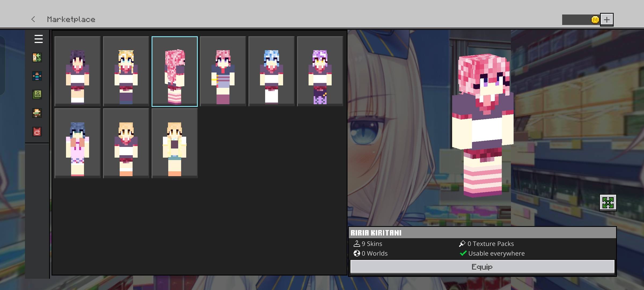
Task: Select the blonde skin in purple uniform
Action: [x=126, y=143]
